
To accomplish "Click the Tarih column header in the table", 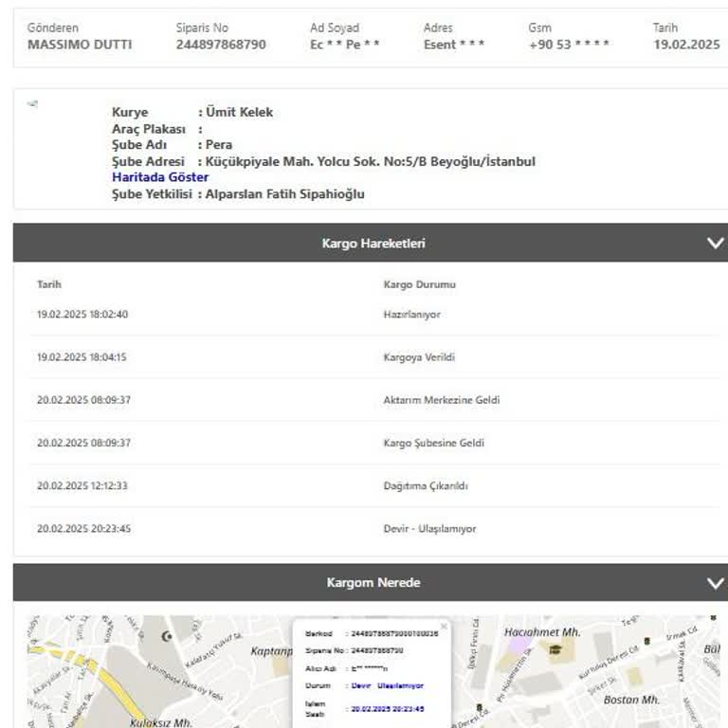I will tap(49, 284).
